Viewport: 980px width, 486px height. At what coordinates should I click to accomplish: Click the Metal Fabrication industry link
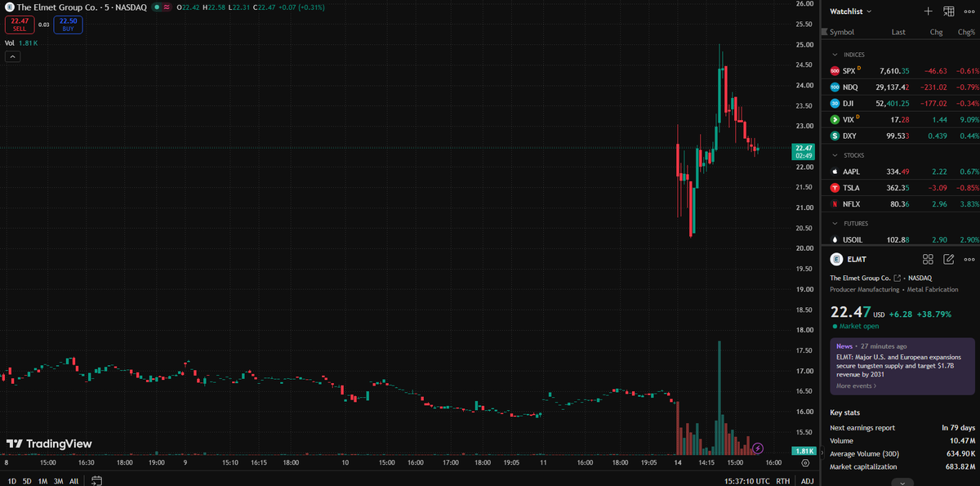coord(931,290)
